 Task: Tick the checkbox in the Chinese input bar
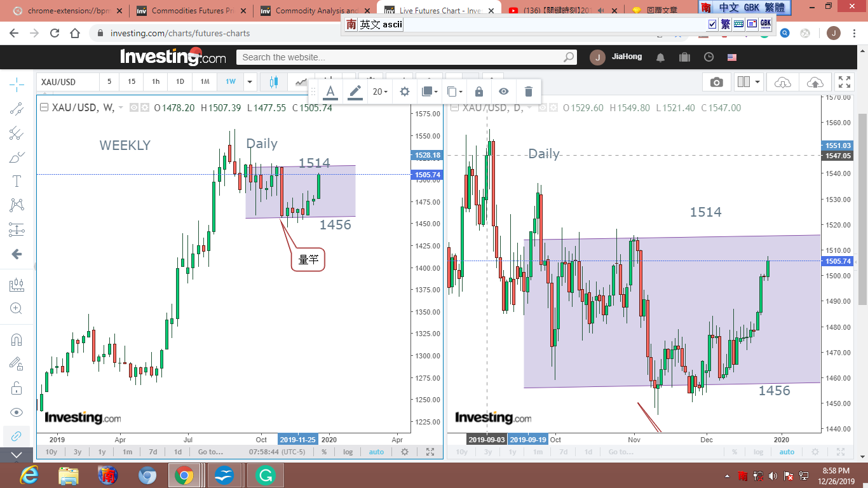click(712, 24)
